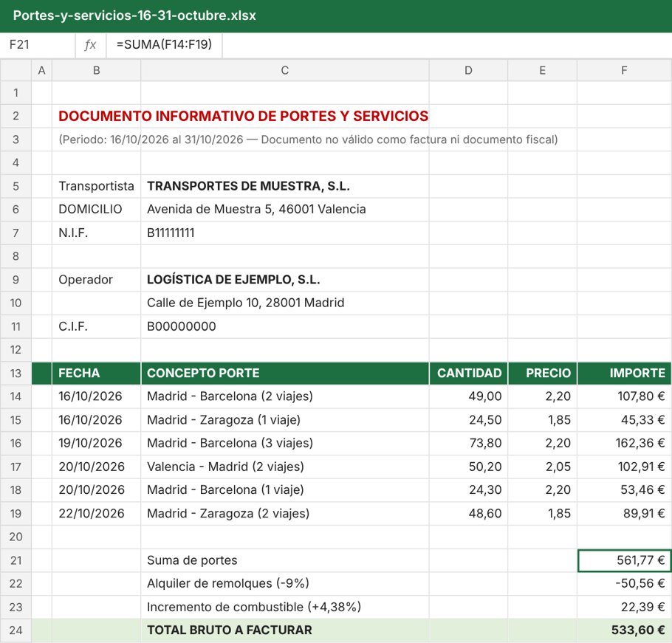Click 'TOTAL BRUTO A FACTURAR' cell
The image size is (672, 643).
(284, 630)
